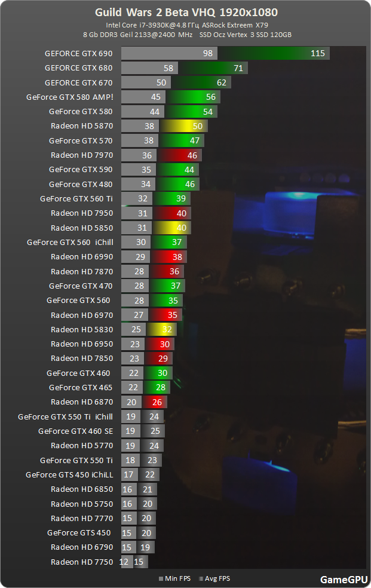The width and height of the screenshot is (371, 588).
Task: Select the GeForce GTX 560 iChill label
Action: click(70, 242)
